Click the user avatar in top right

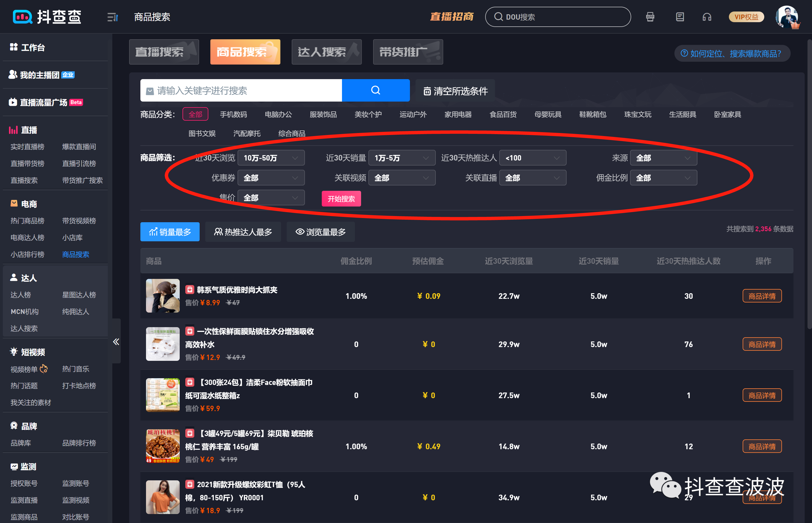(x=786, y=16)
